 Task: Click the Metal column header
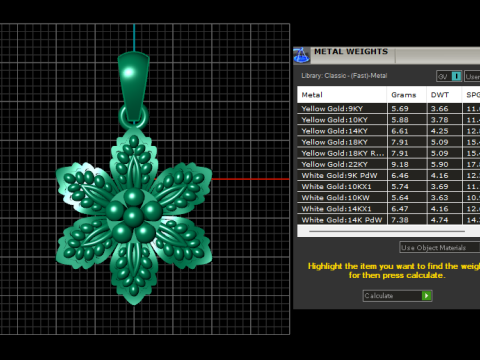(x=342, y=95)
